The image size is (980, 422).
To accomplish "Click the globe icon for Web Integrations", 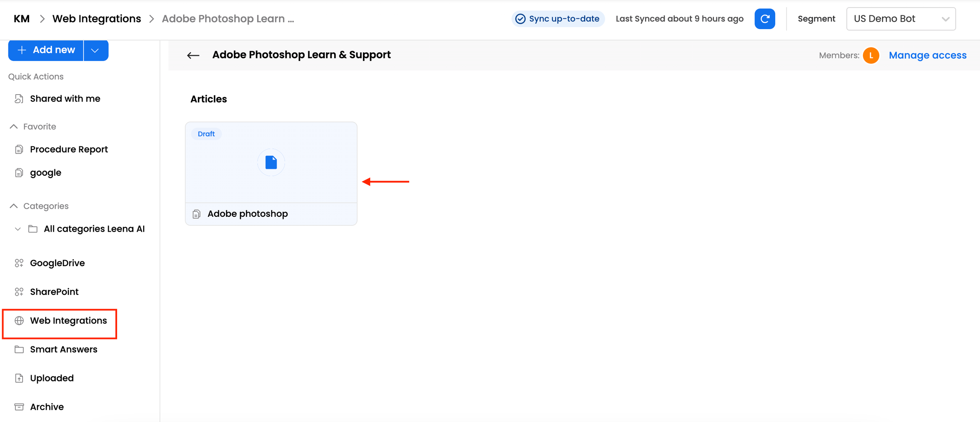I will point(19,321).
